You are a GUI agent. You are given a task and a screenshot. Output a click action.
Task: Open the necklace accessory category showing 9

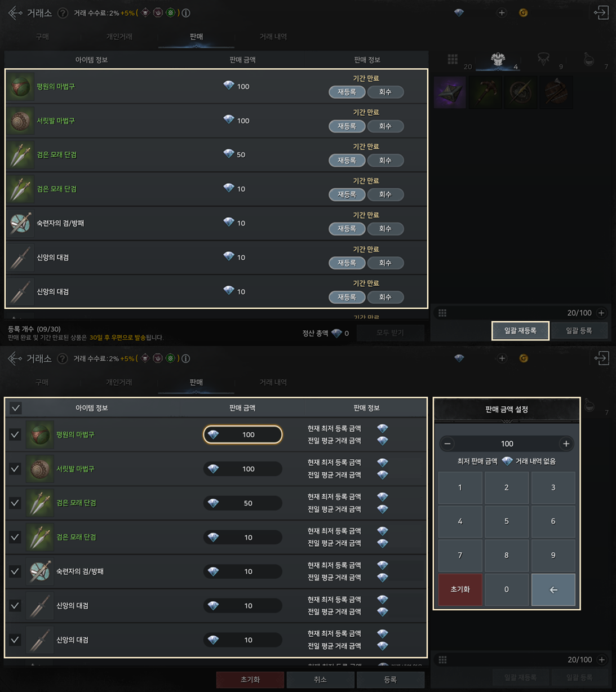544,60
